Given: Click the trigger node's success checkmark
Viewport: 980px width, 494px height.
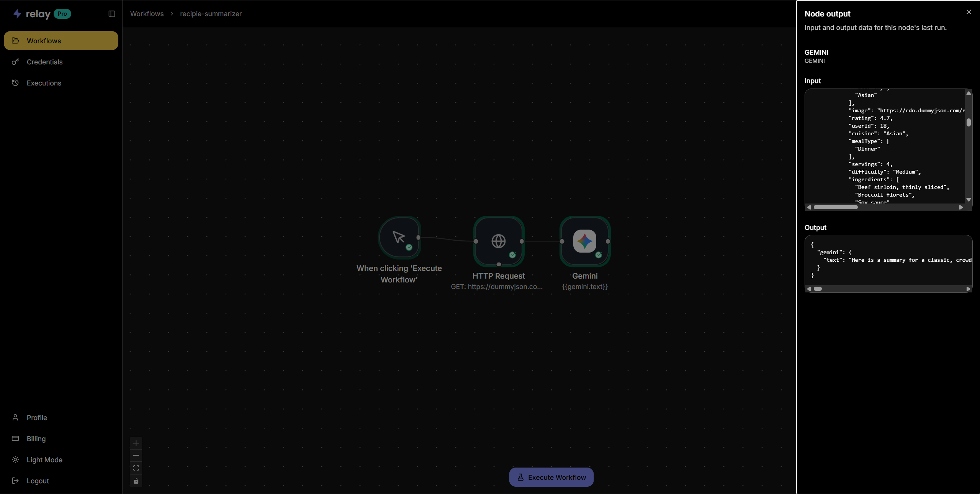Looking at the screenshot, I should pyautogui.click(x=409, y=247).
